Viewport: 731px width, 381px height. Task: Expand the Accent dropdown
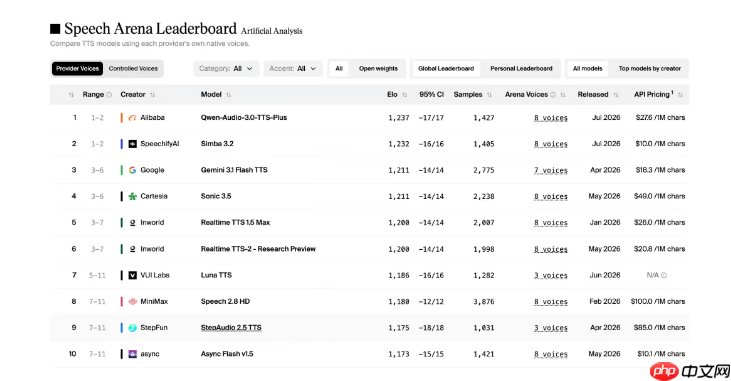[293, 69]
